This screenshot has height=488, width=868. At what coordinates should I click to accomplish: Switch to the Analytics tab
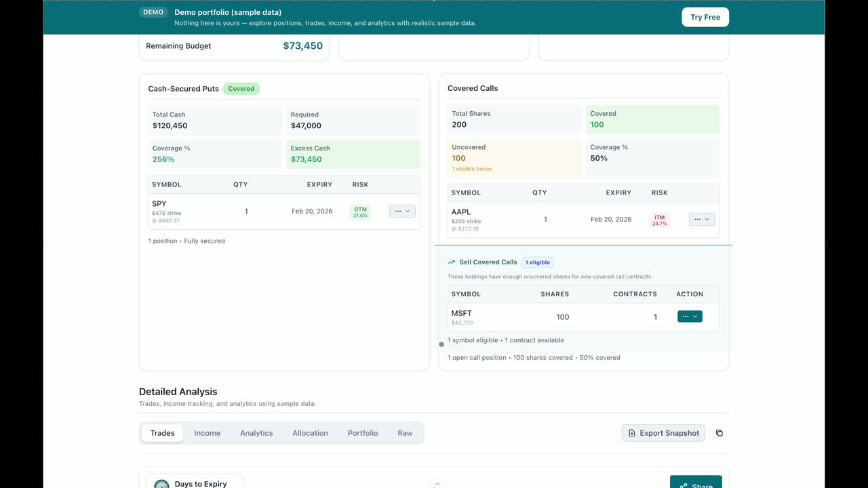256,433
